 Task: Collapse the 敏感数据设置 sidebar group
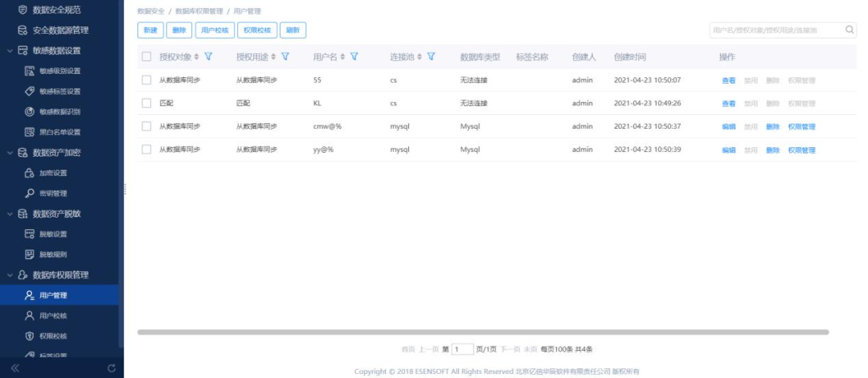coord(10,51)
